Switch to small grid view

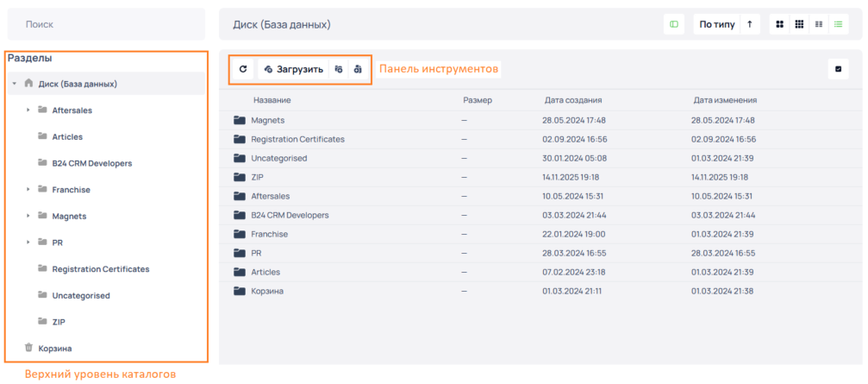[x=799, y=24]
